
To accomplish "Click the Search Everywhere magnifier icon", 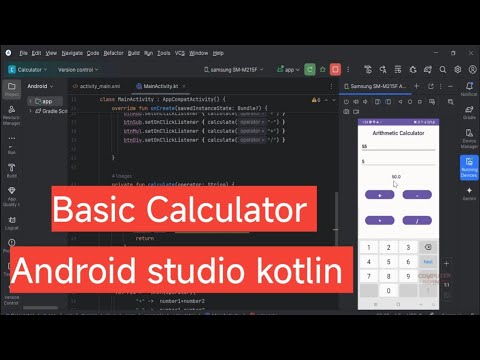I will (x=443, y=69).
